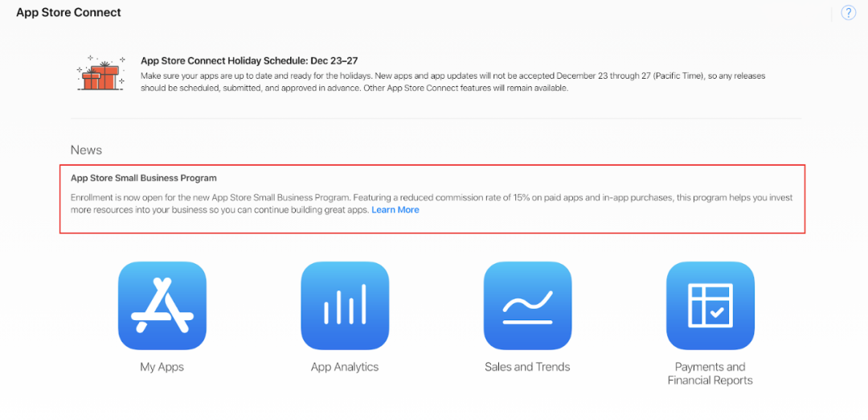The width and height of the screenshot is (868, 420).
Task: Click the Holiday Schedule Dec 23–27 heading
Action: (x=252, y=60)
